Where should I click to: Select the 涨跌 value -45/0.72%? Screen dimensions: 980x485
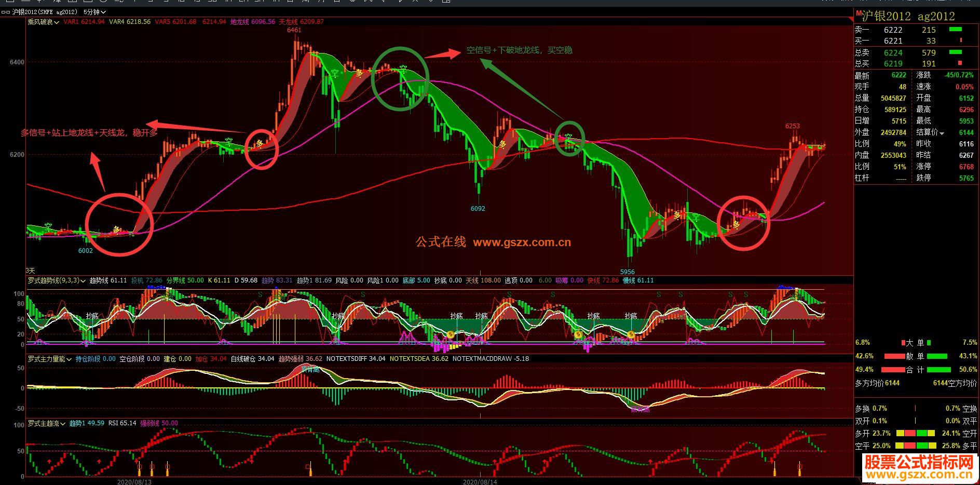[x=959, y=75]
